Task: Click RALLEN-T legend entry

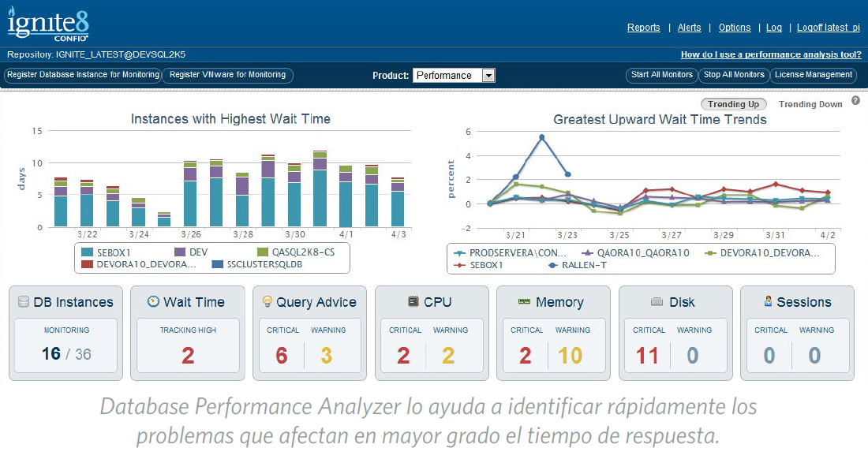Action: tap(578, 265)
